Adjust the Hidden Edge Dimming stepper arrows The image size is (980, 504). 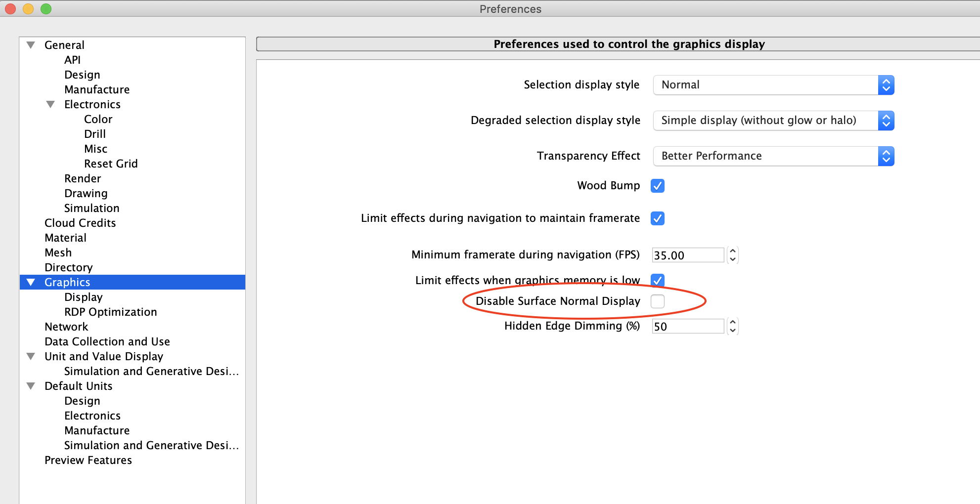[733, 326]
